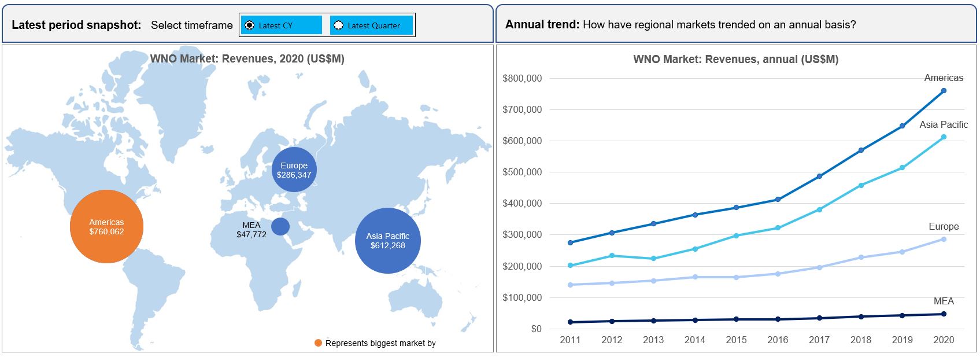980x357 pixels.
Task: Click the Europe 2020 data point
Action: pos(944,240)
